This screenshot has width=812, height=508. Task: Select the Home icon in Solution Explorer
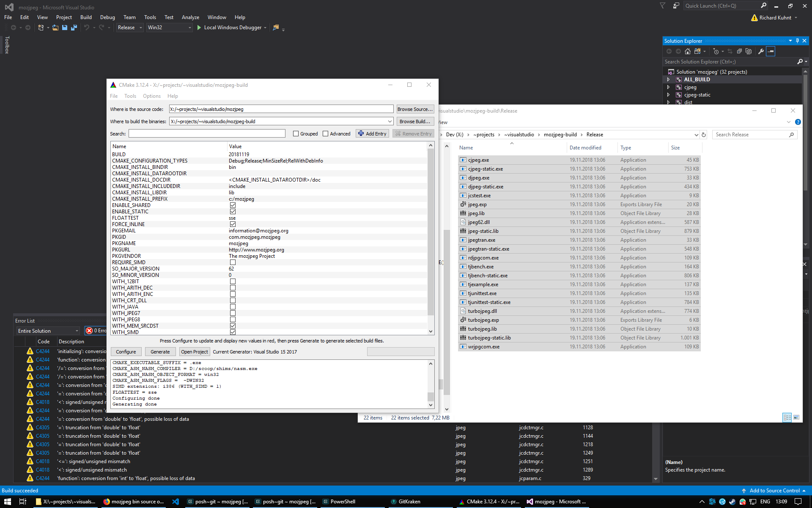pyautogui.click(x=688, y=51)
